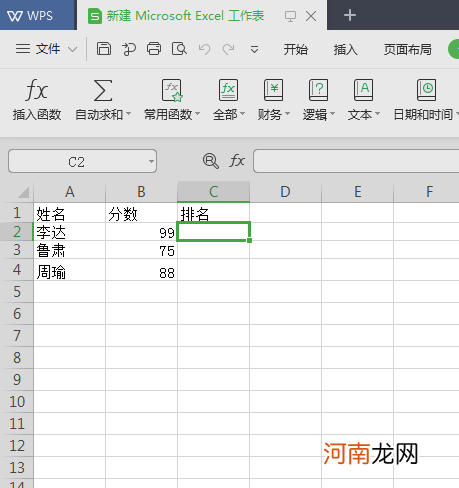459x488 pixels.
Task: Open the Text functions book icon
Action: [x=363, y=90]
